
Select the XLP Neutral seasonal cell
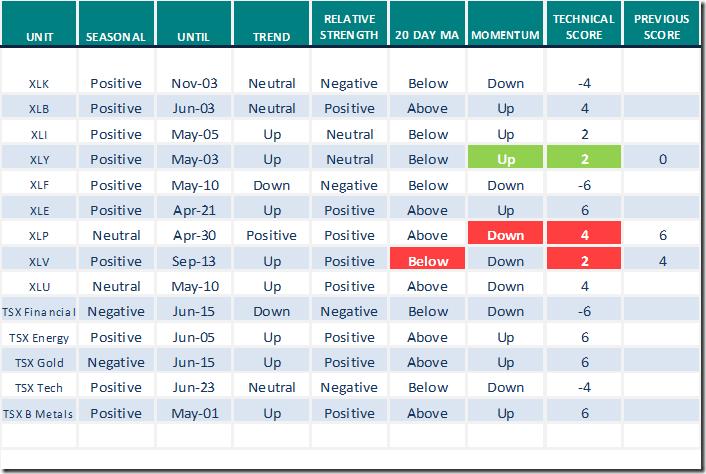[116, 236]
